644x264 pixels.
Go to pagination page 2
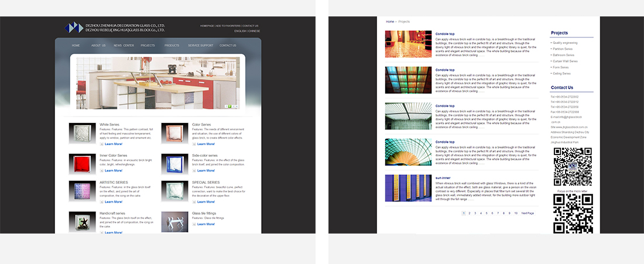pos(470,214)
